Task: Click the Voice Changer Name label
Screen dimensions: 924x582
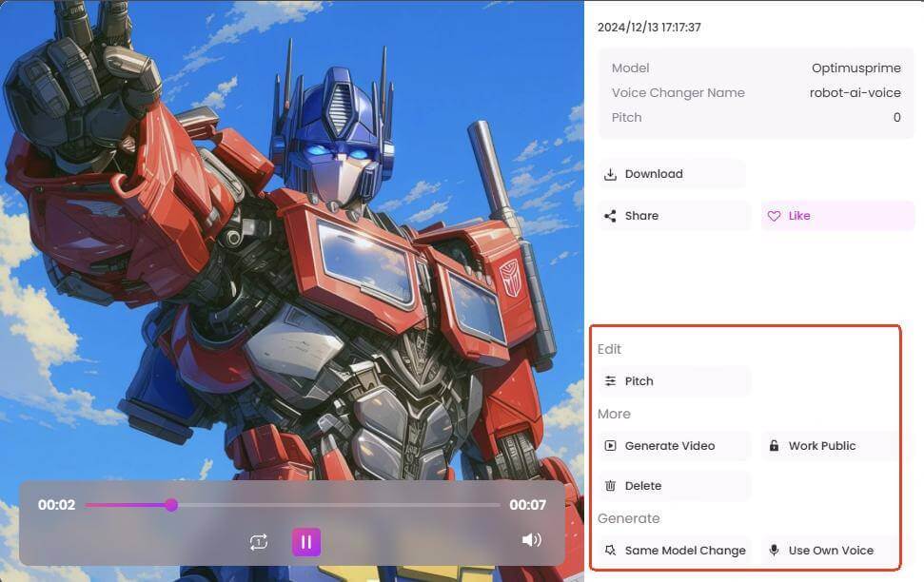Action: (x=678, y=93)
